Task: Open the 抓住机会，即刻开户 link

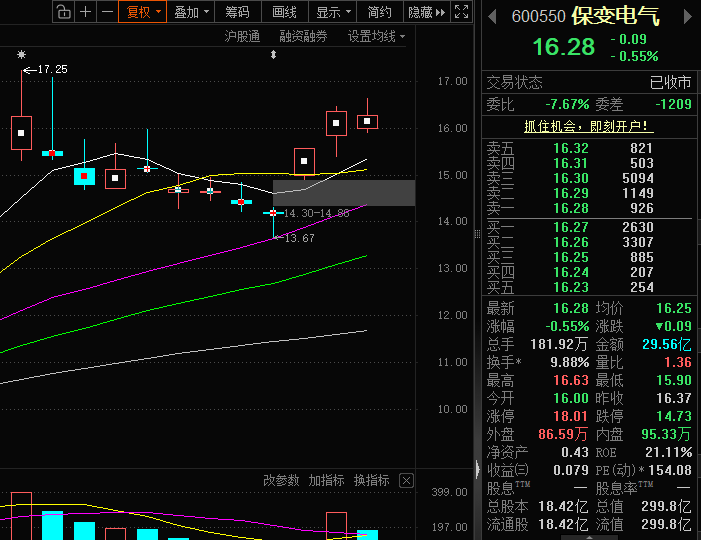Action: (x=588, y=127)
